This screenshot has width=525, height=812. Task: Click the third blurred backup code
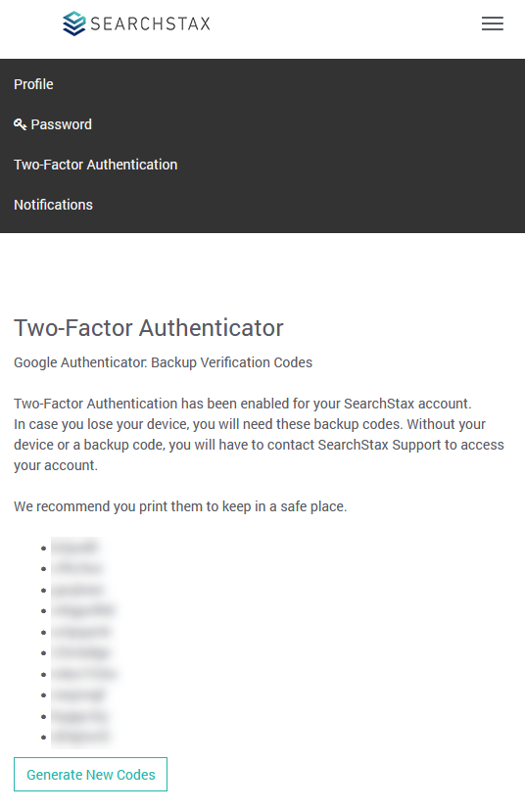click(x=77, y=590)
